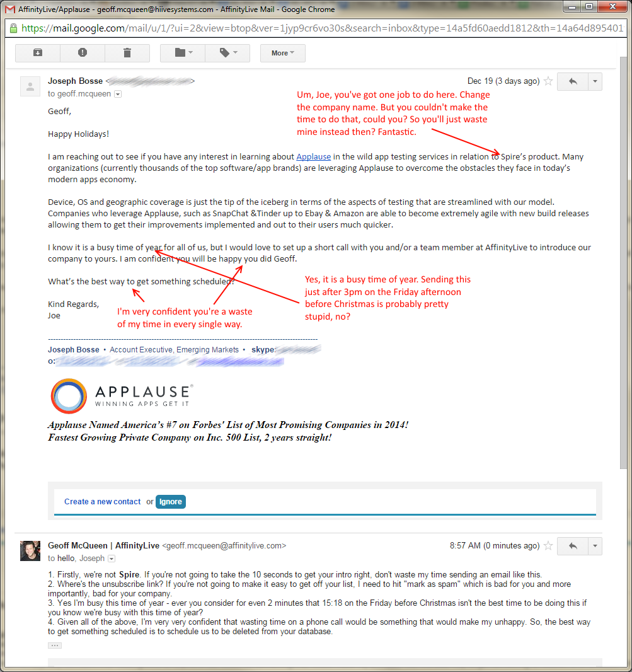632x672 pixels.
Task: Click the Archive icon in toolbar
Action: pyautogui.click(x=38, y=53)
